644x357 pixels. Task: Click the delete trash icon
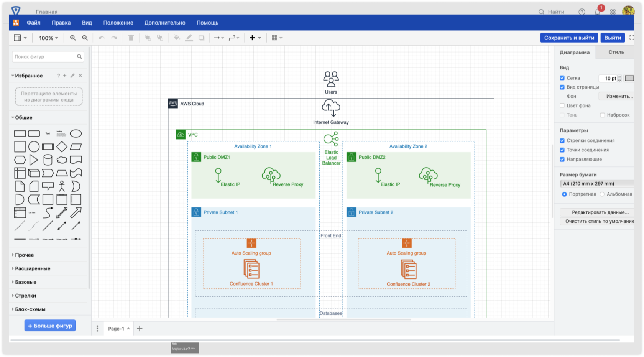131,38
